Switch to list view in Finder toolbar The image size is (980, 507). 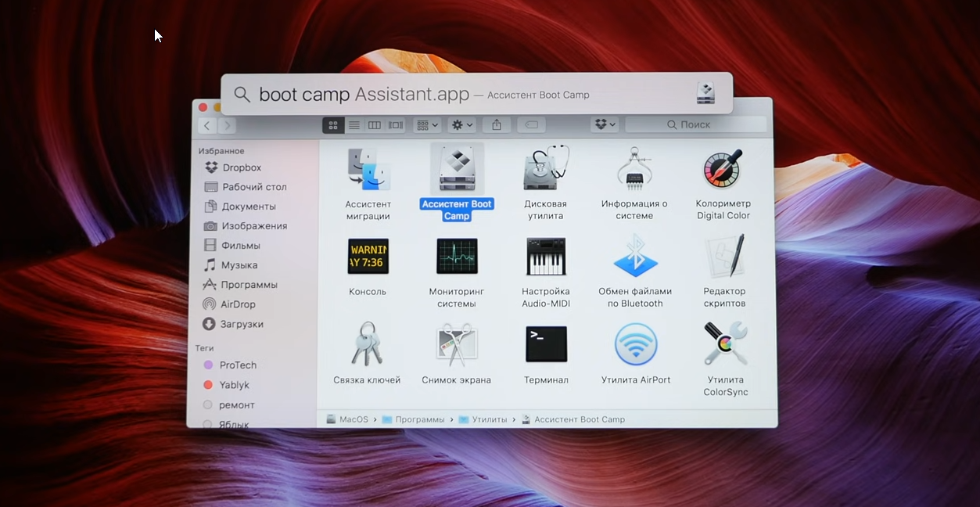(x=354, y=125)
